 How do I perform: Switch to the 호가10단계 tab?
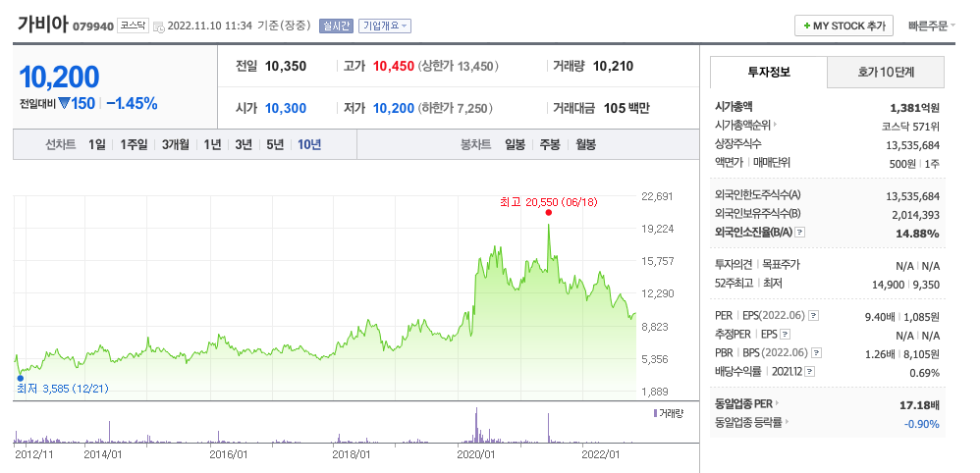pos(886,72)
